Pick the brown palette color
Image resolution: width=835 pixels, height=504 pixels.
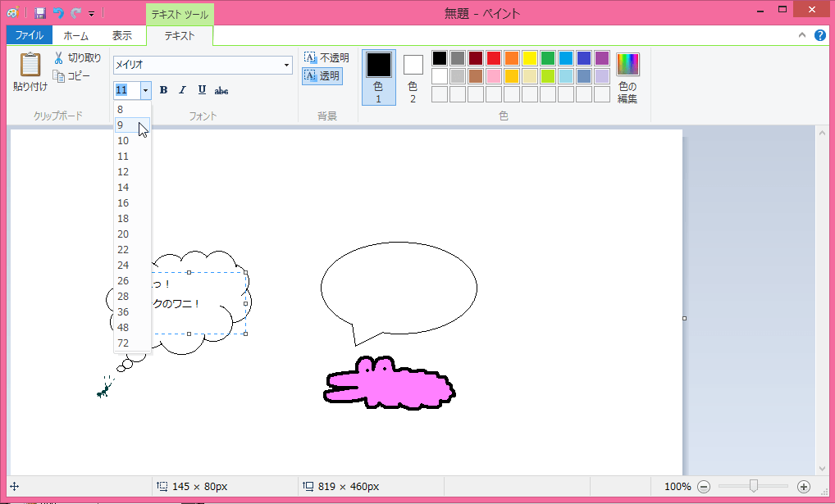pyautogui.click(x=476, y=75)
